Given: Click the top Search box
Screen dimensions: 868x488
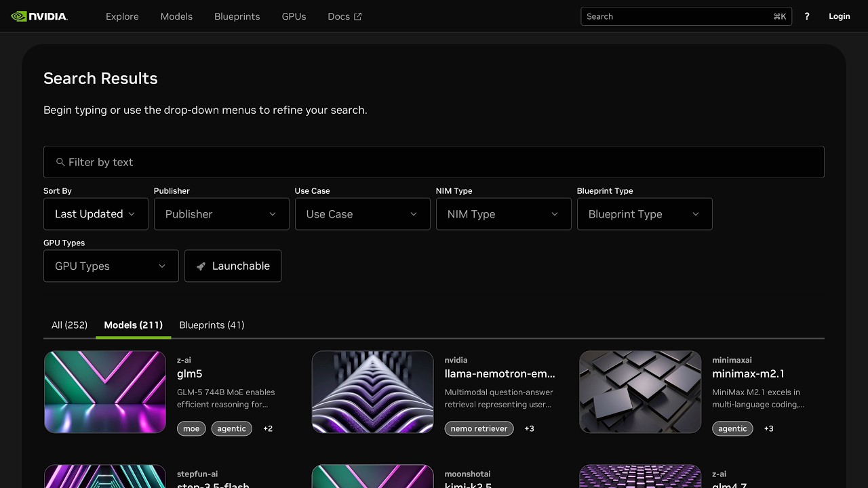Looking at the screenshot, I should point(686,16).
